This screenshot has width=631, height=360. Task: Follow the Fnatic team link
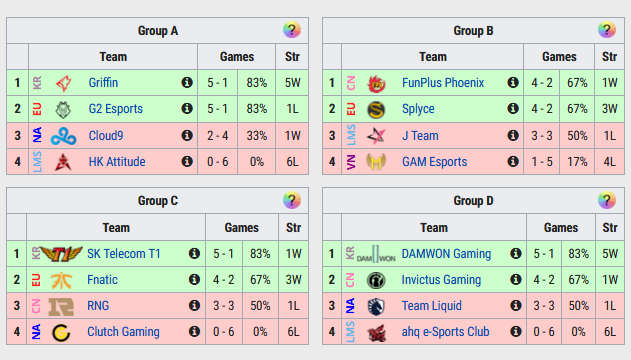click(102, 280)
